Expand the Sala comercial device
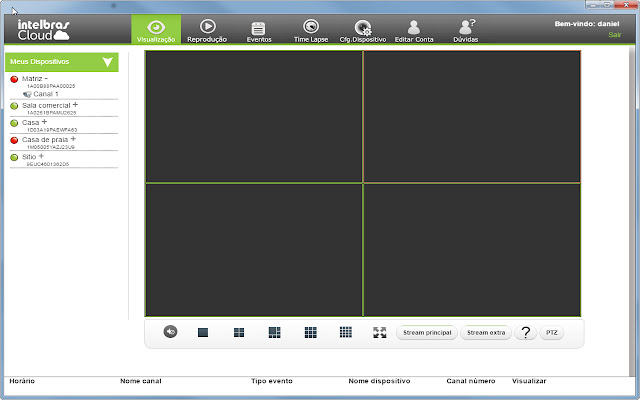This screenshot has width=640, height=400. tap(75, 104)
